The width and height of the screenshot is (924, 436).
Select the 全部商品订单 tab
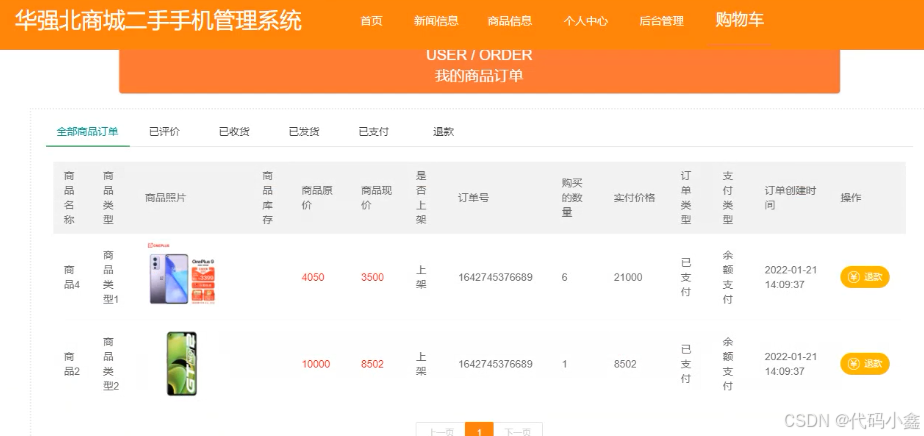tap(87, 132)
